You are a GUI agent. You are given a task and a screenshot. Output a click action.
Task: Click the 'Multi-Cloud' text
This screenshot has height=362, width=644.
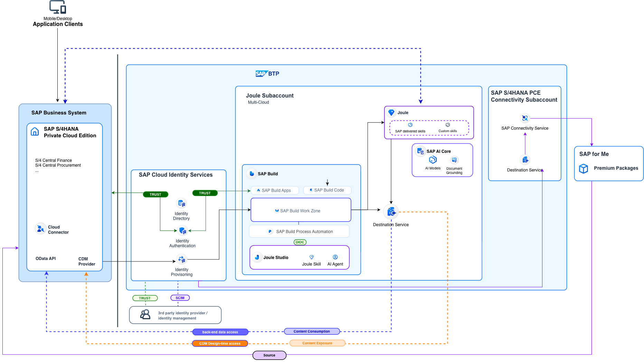click(x=258, y=102)
